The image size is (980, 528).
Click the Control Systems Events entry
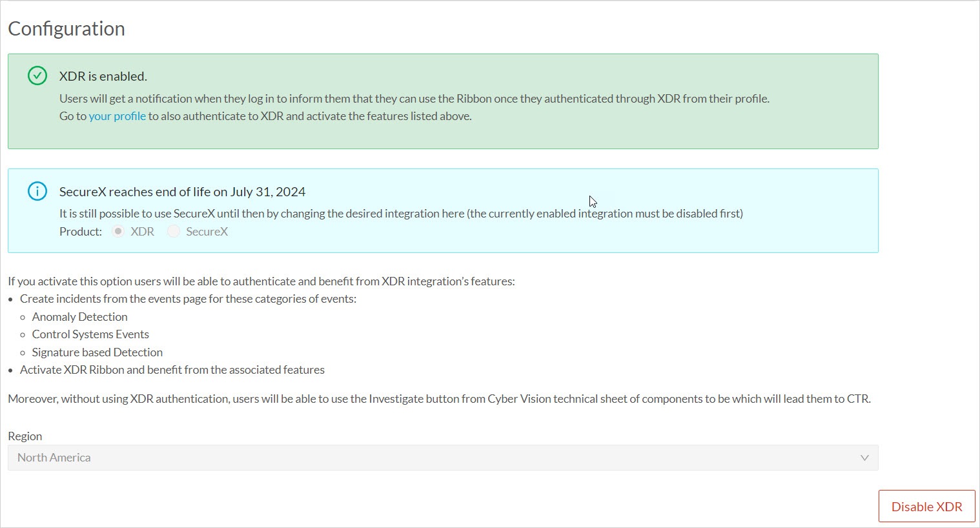[90, 334]
